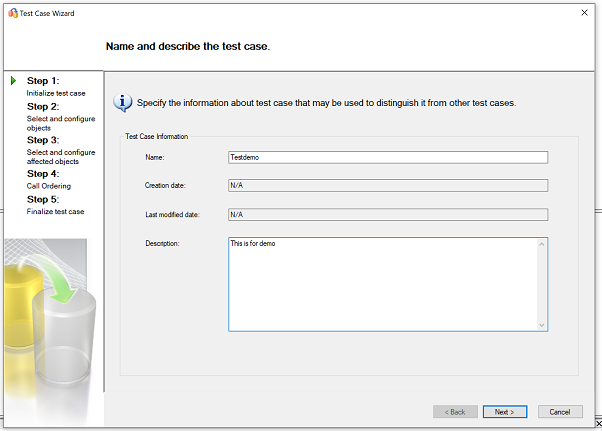Click the blue information icon
Image resolution: width=602 pixels, height=431 pixels.
123,102
